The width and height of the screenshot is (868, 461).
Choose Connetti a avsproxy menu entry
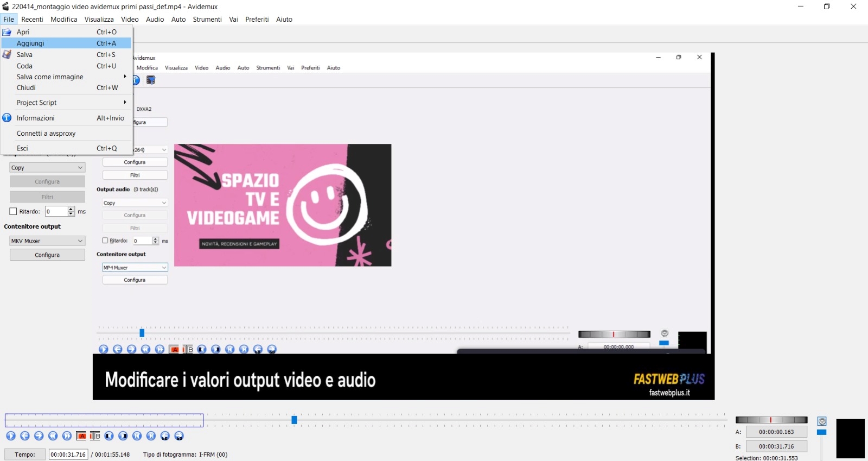46,134
